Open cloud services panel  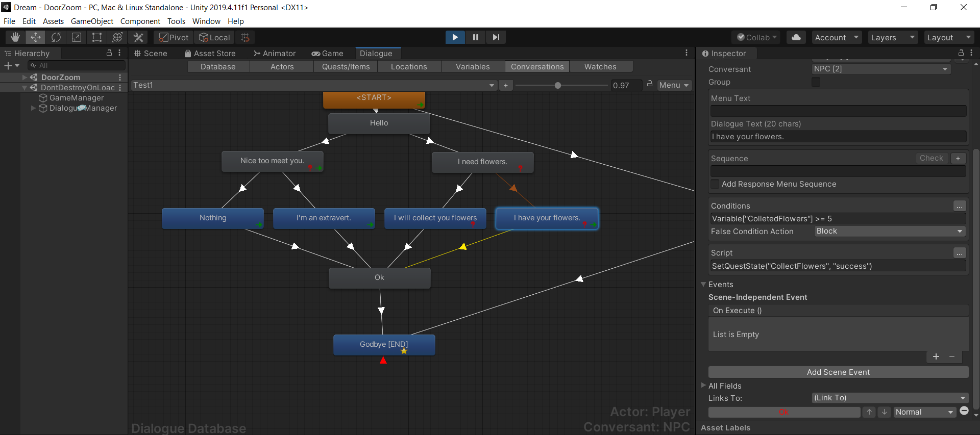(796, 37)
